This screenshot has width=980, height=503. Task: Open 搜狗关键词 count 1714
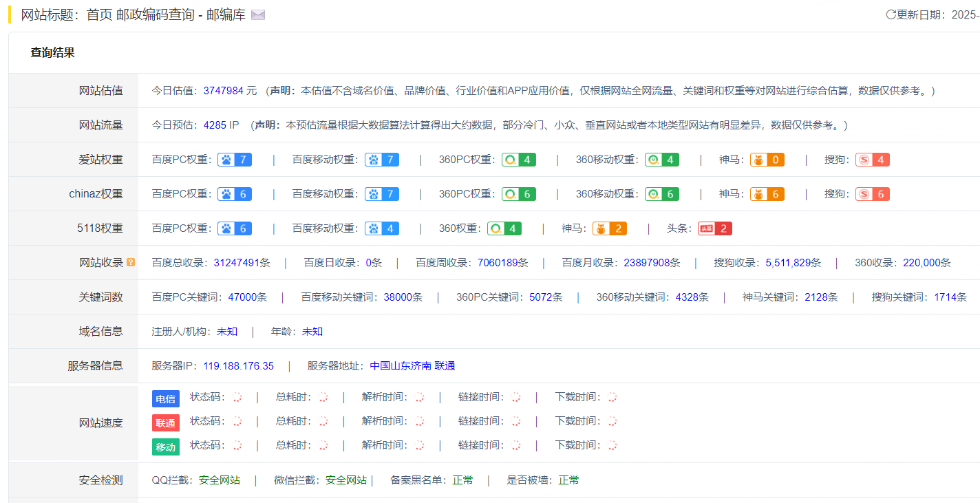point(945,297)
